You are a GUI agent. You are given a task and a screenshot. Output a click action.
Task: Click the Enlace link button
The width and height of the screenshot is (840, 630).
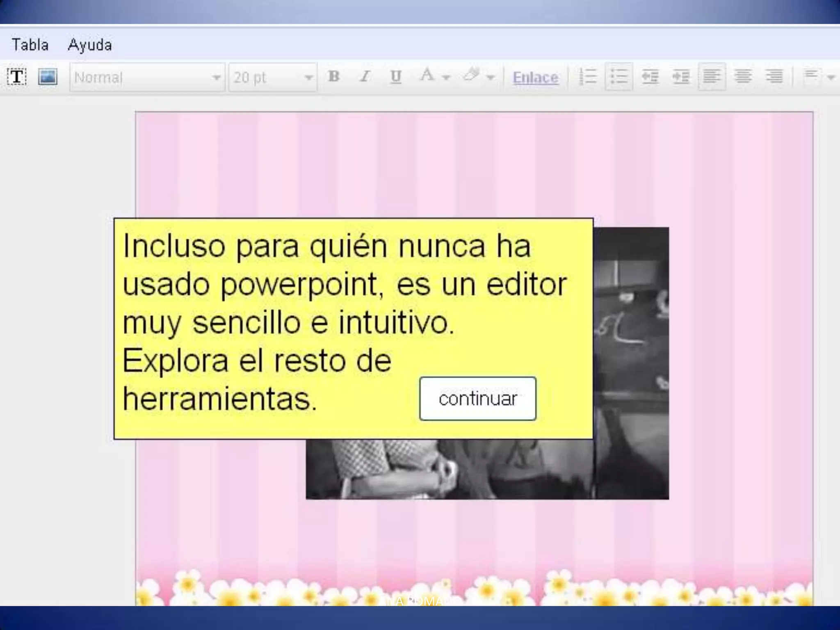(535, 78)
